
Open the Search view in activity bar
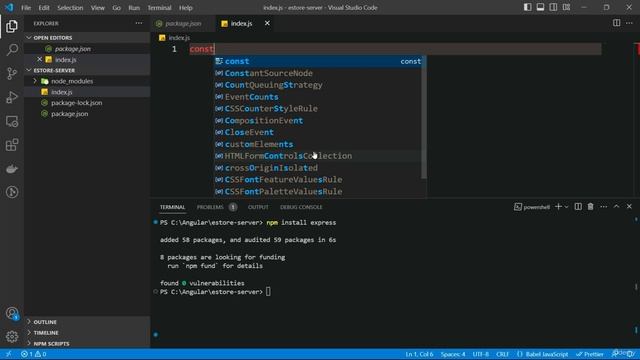[x=12, y=50]
